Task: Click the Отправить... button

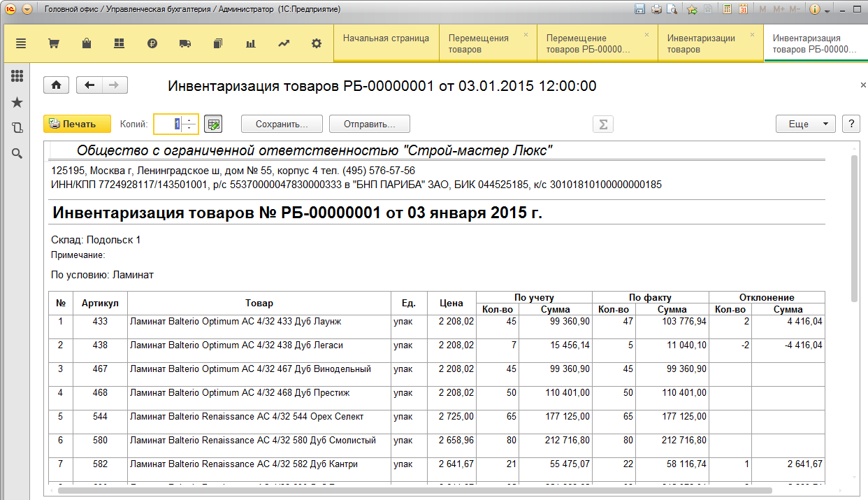Action: [x=370, y=124]
